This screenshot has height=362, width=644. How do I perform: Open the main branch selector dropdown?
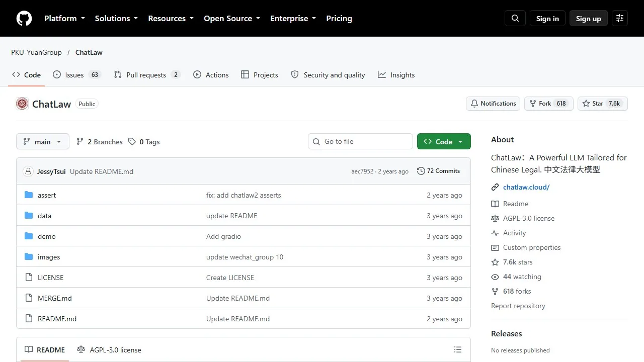42,142
